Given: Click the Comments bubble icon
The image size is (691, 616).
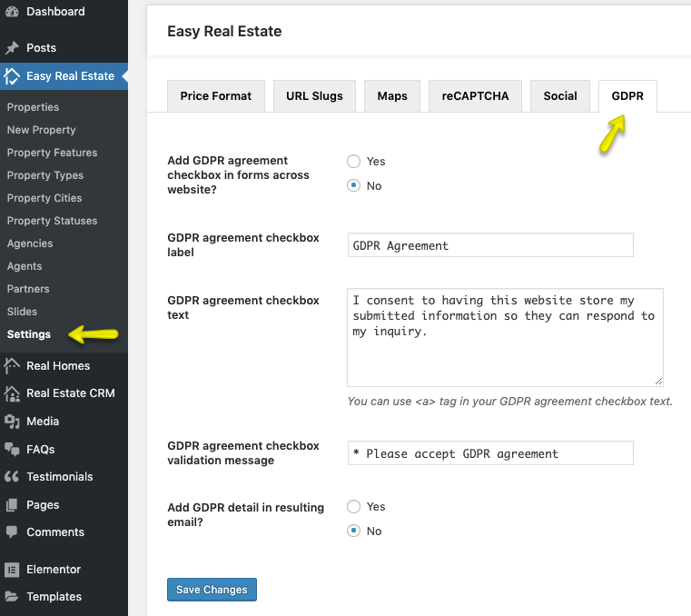Looking at the screenshot, I should click(x=12, y=532).
